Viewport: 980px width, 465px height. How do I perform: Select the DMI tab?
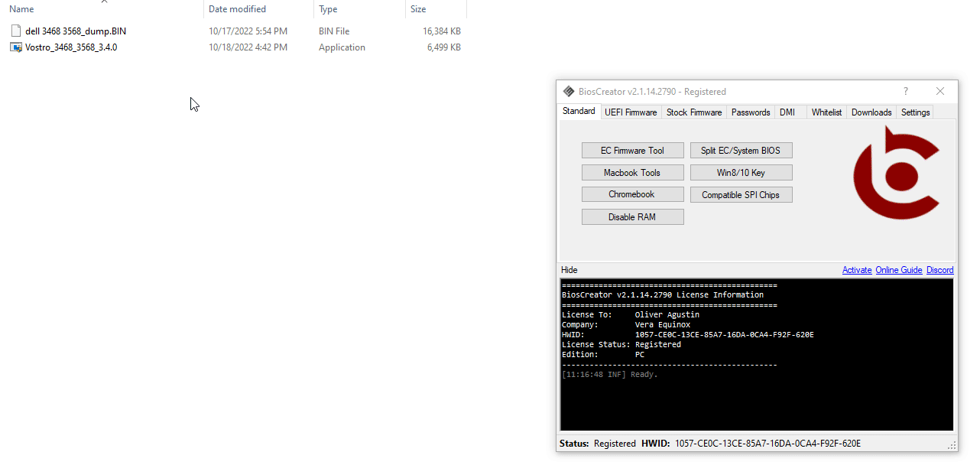click(787, 112)
